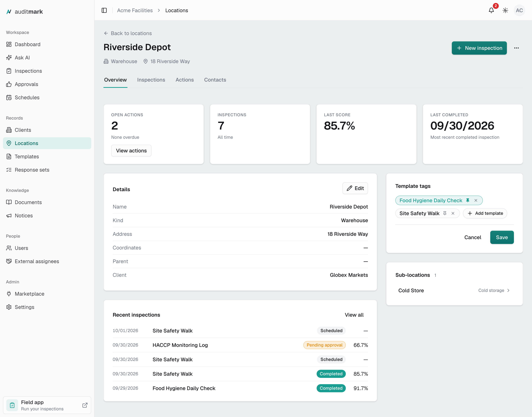532x417 pixels.
Task: Click Acme Facilities breadcrumb
Action: (135, 10)
